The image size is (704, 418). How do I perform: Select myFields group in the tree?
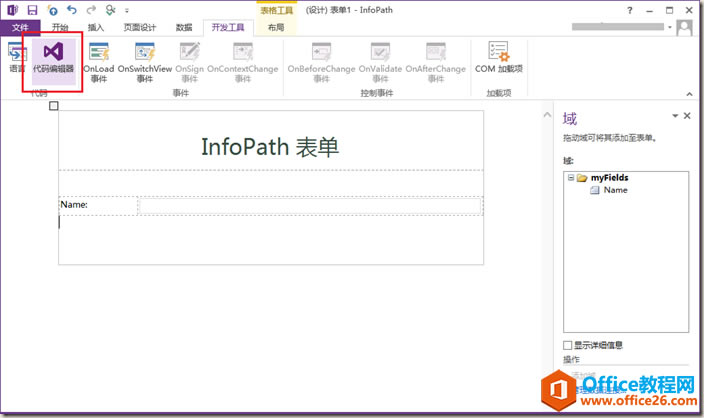(609, 178)
